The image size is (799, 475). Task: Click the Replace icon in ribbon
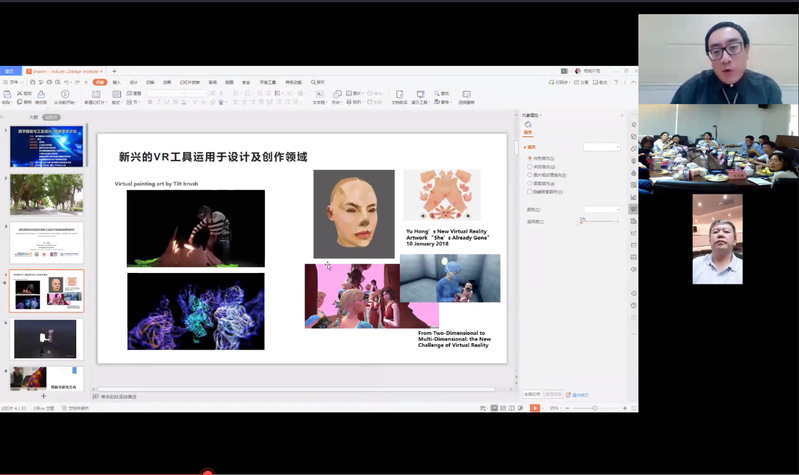[437, 102]
